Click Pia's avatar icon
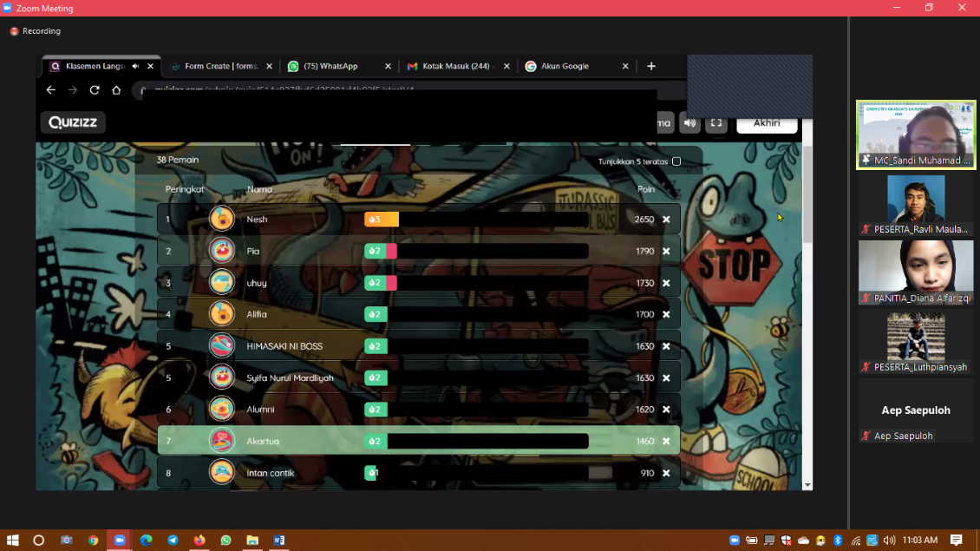The height and width of the screenshot is (551, 980). (x=222, y=251)
